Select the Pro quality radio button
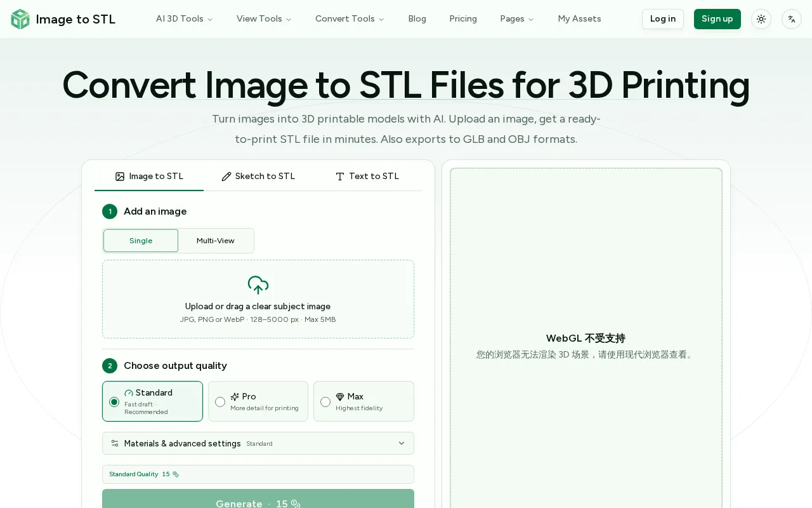812x508 pixels. point(220,402)
